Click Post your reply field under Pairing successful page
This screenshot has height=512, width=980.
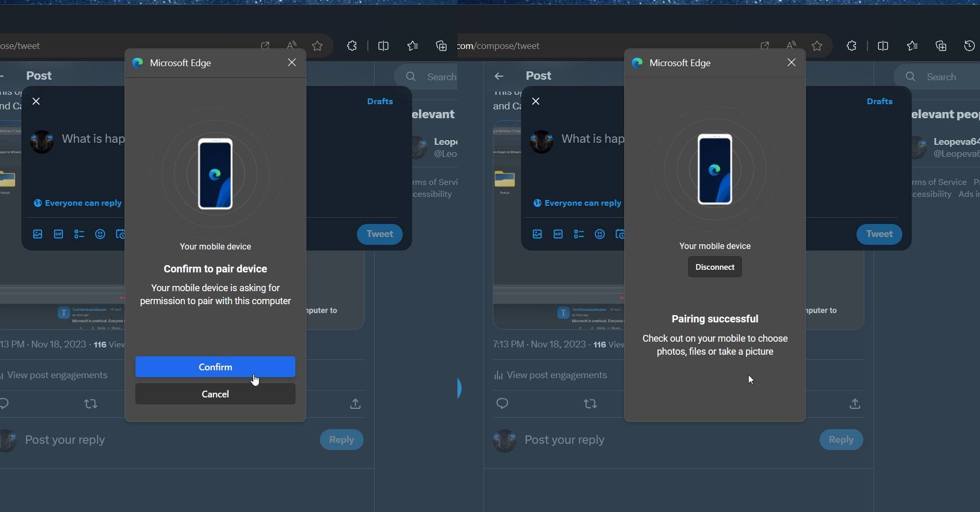(x=565, y=440)
